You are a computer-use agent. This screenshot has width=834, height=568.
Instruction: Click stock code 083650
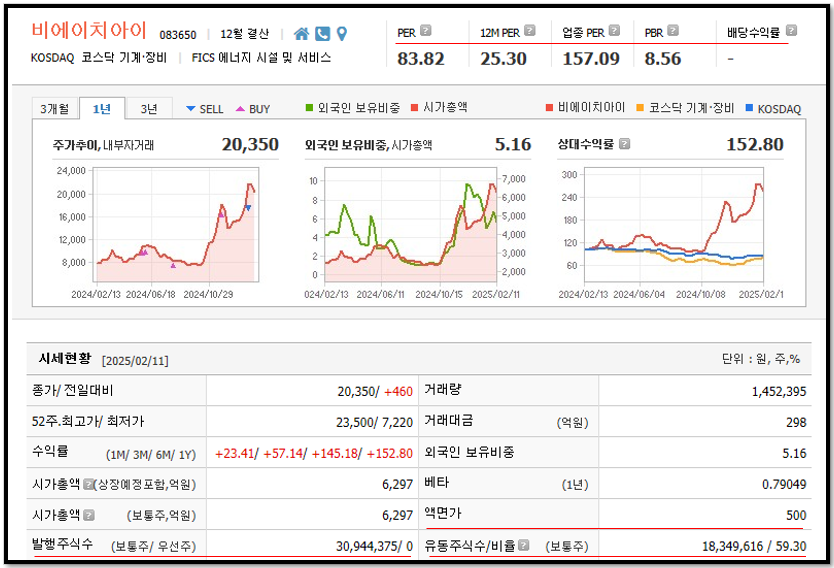pyautogui.click(x=178, y=35)
